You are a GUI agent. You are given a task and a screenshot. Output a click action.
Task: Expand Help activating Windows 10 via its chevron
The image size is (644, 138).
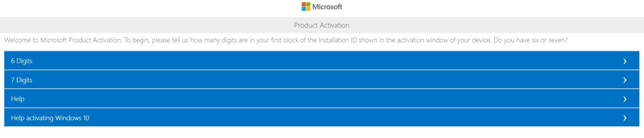click(x=625, y=118)
